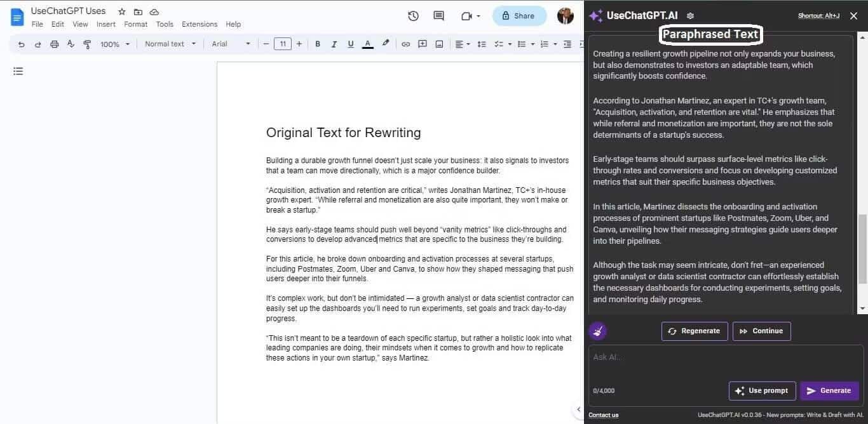Click the document title UseChatGPT Uses
Screen dimensions: 868x424
pyautogui.click(x=69, y=11)
